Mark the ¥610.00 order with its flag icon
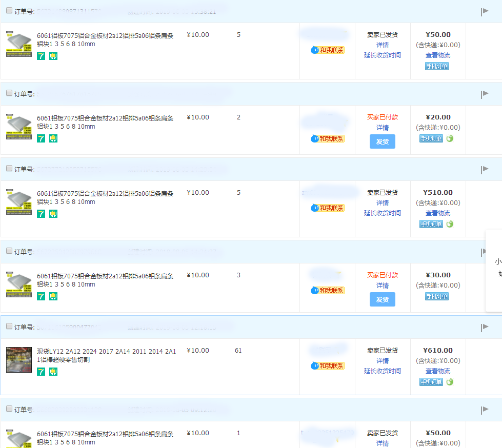Viewport: 502px width, 448px height. (x=484, y=328)
